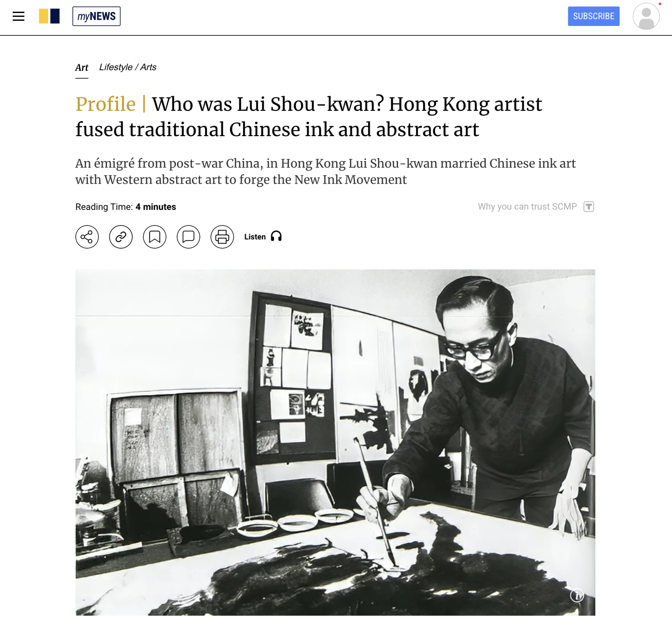Click the gold Profile label in headline
672x629 pixels.
pos(106,104)
